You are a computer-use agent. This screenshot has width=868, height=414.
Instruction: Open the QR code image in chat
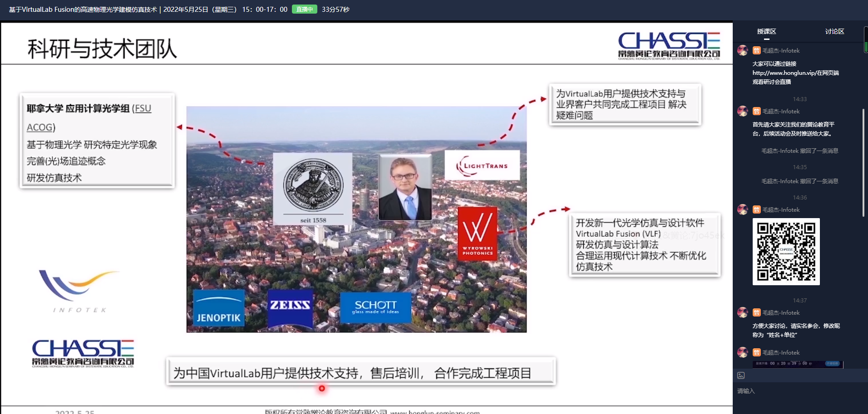786,252
